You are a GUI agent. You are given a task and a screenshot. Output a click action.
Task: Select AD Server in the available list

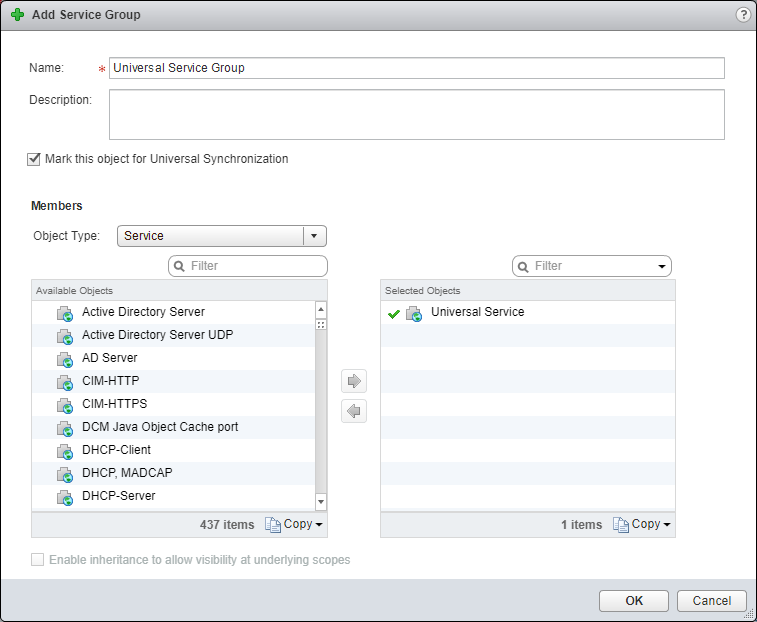(110, 358)
